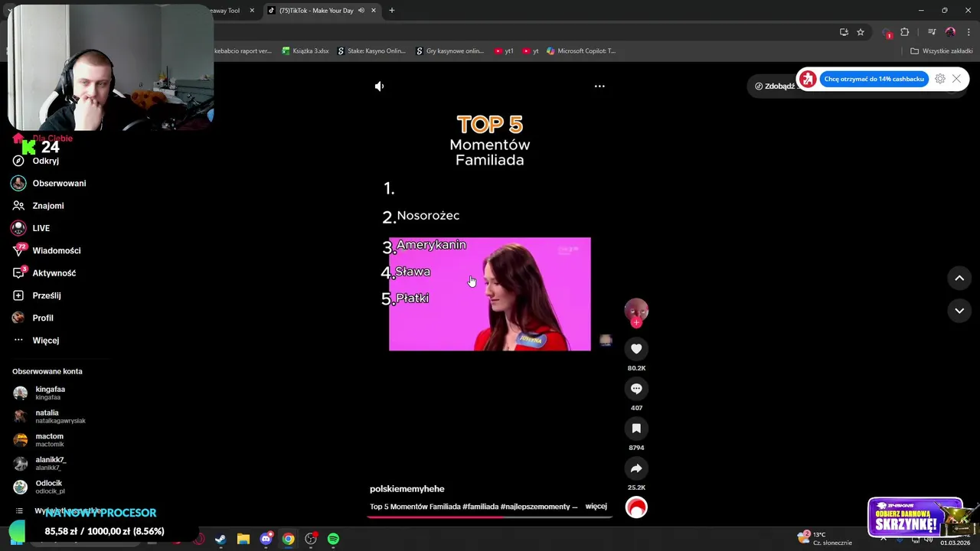
Task: Open the spinning music disc icon
Action: (x=636, y=507)
